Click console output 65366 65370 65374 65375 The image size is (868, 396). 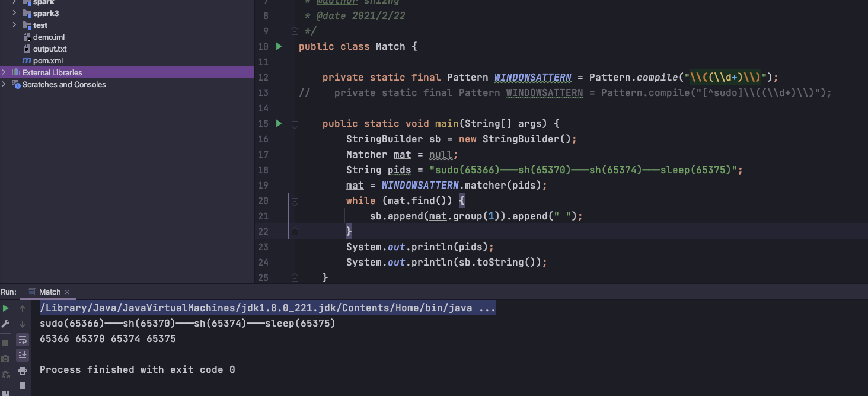(x=108, y=339)
